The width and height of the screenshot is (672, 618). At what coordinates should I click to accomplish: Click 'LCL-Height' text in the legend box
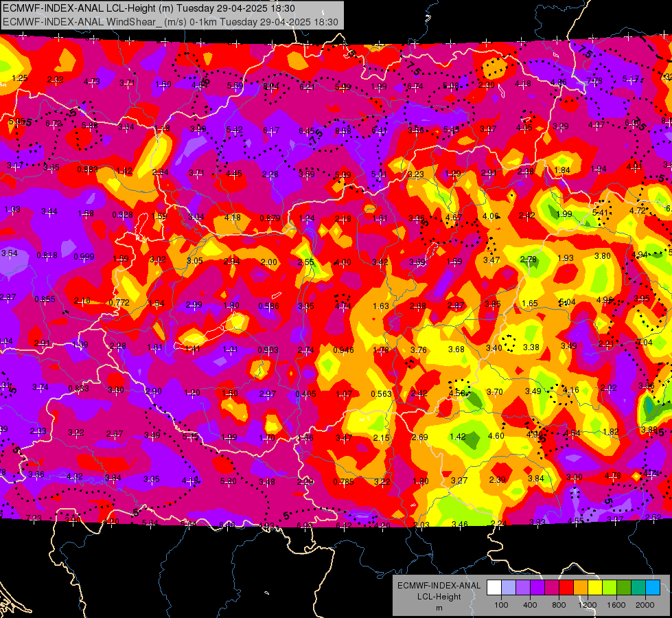point(439,597)
